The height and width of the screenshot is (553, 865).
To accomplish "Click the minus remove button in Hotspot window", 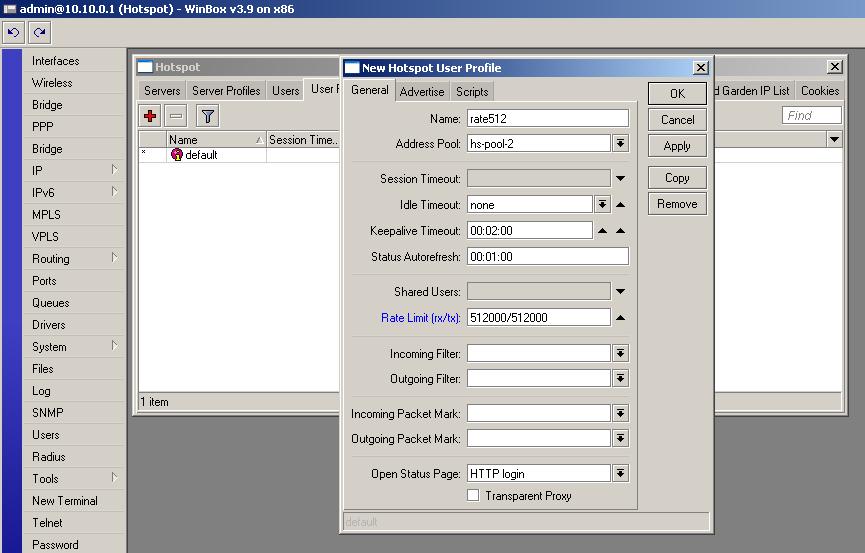I will [x=176, y=116].
